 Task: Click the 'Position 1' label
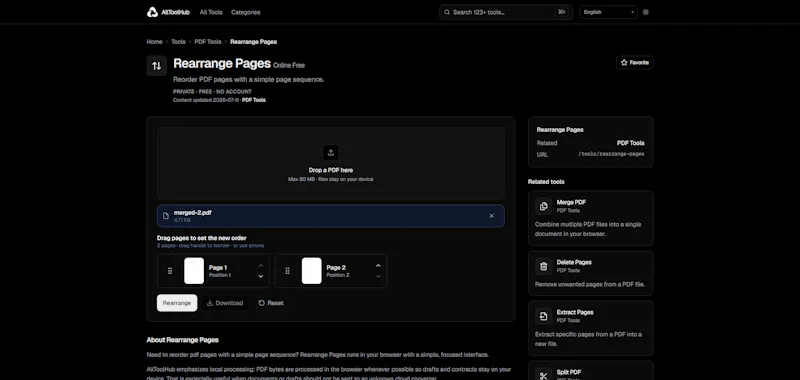click(220, 275)
